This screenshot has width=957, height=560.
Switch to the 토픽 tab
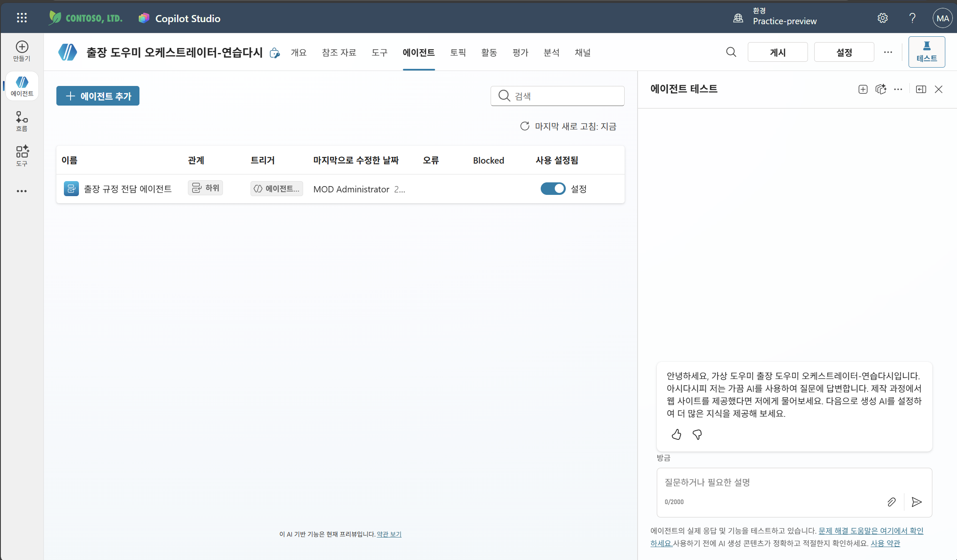point(458,52)
